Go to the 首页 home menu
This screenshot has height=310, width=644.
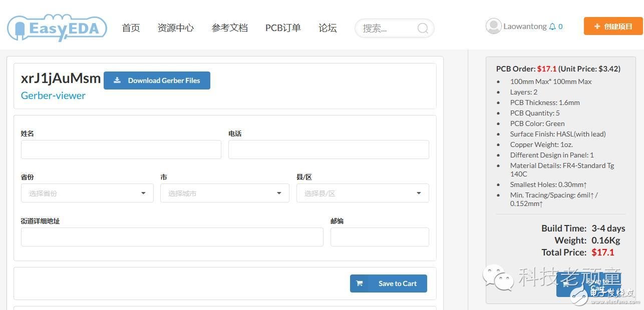click(x=131, y=28)
